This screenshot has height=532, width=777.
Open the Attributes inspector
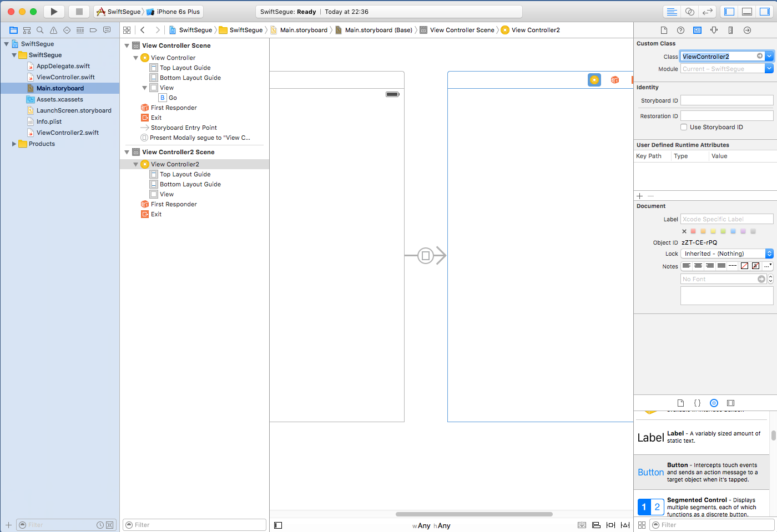[714, 30]
